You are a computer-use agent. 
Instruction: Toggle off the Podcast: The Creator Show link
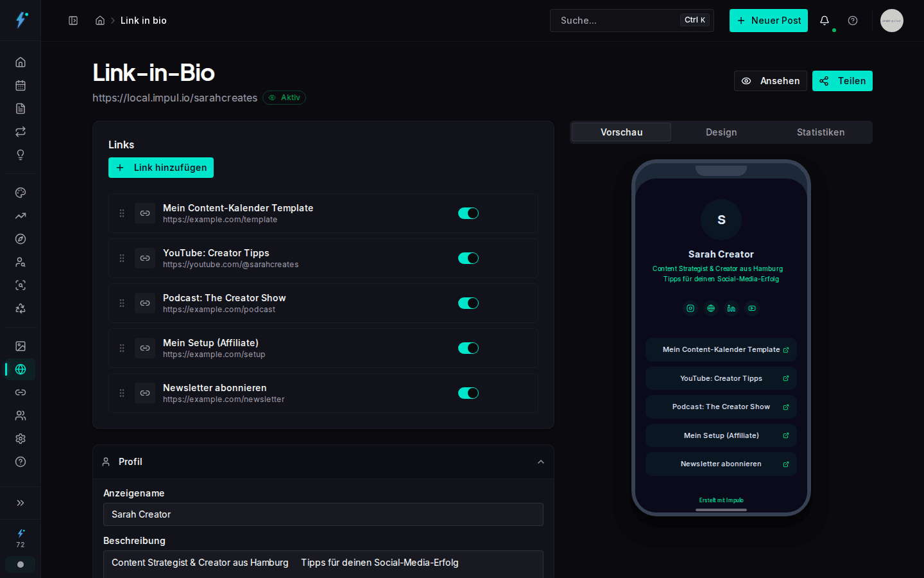click(468, 303)
